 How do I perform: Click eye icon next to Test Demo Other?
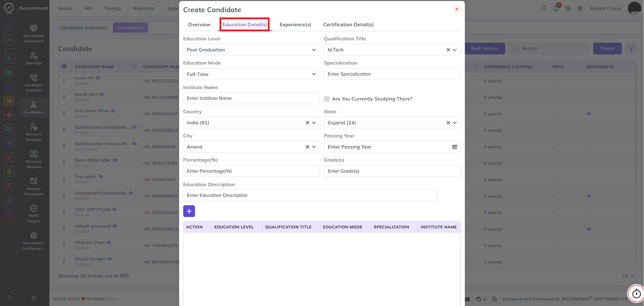tap(113, 111)
